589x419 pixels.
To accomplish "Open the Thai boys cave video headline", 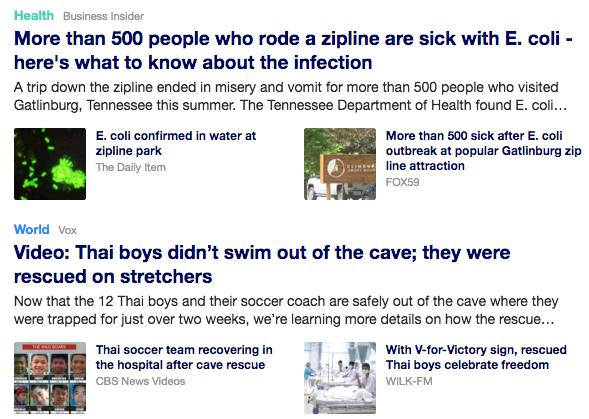I will [262, 265].
